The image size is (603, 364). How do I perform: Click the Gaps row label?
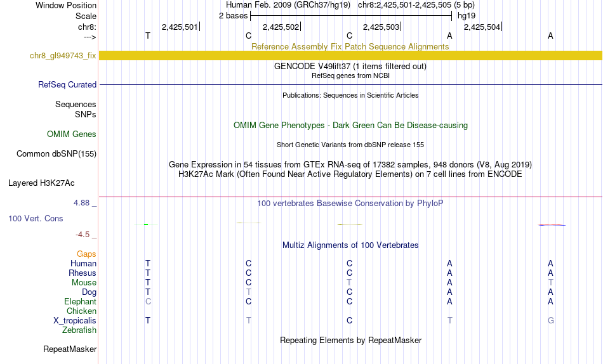(86, 254)
